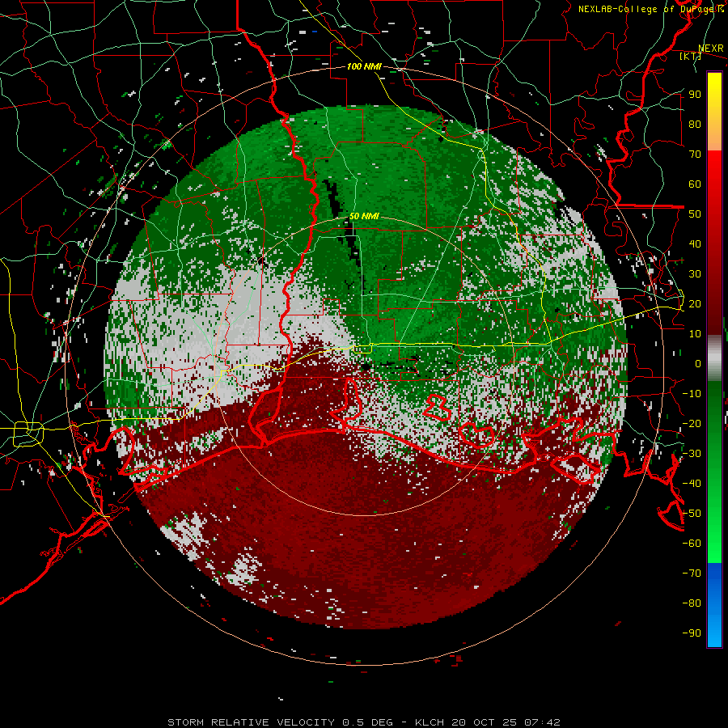
Task: Click the blue bottom segment of the color bar
Action: [714, 605]
